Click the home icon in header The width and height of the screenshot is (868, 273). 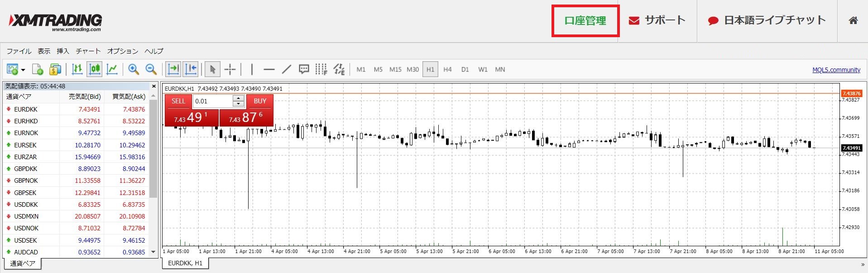click(x=853, y=20)
